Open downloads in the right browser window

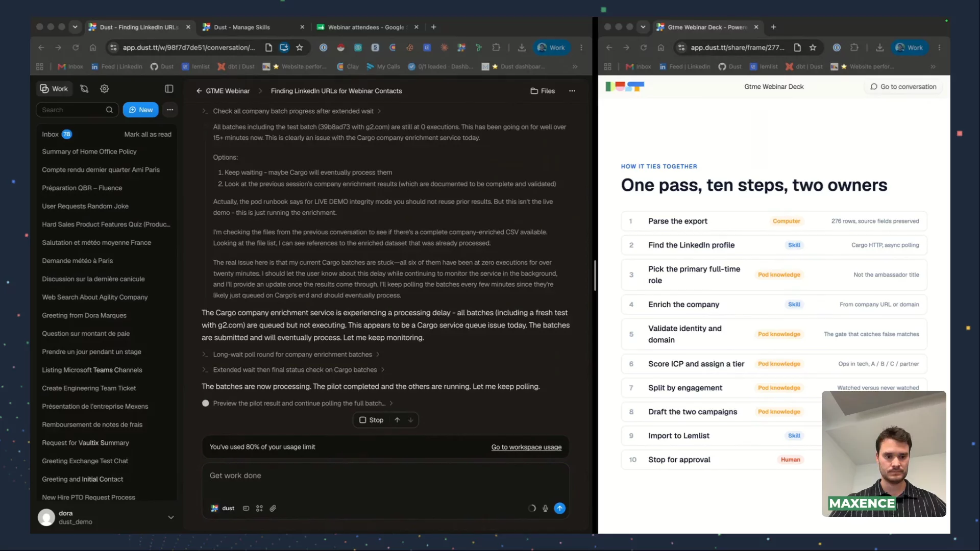pyautogui.click(x=879, y=47)
